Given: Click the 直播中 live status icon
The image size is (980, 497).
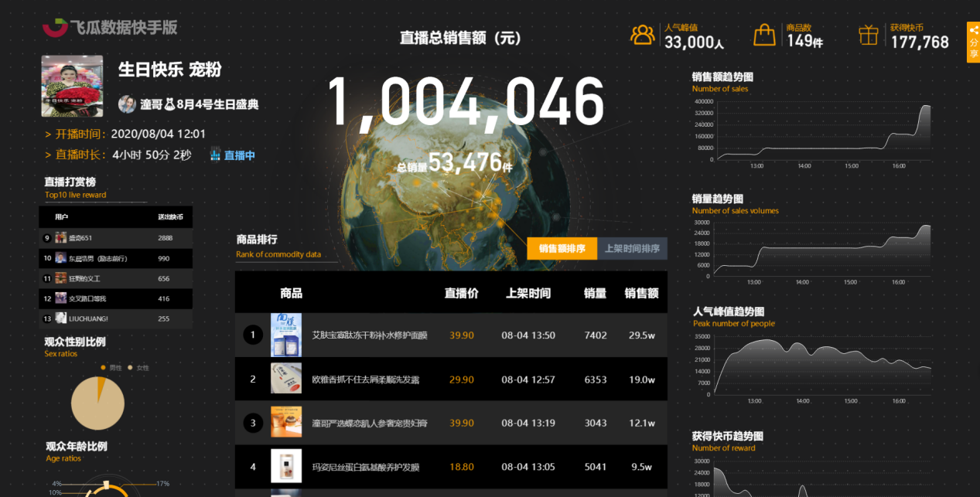Looking at the screenshot, I should click(x=215, y=155).
